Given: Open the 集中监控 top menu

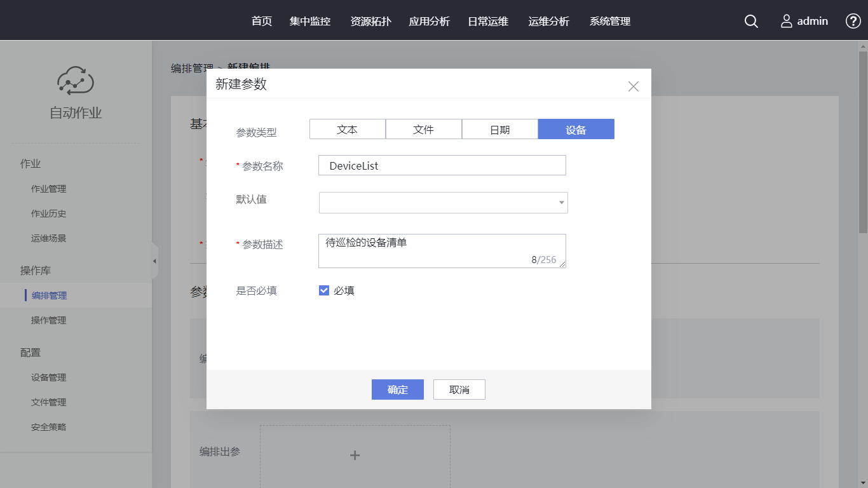Looking at the screenshot, I should coord(309,22).
